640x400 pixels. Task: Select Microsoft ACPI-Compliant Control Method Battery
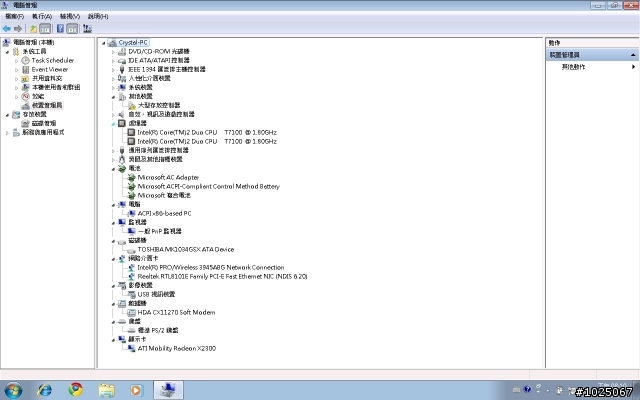(209, 186)
